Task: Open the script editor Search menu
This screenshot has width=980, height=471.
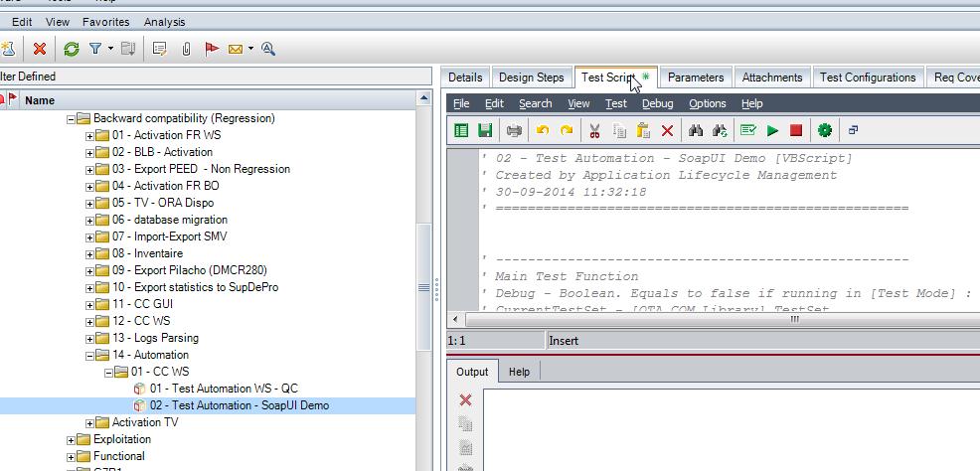Action: pyautogui.click(x=535, y=103)
